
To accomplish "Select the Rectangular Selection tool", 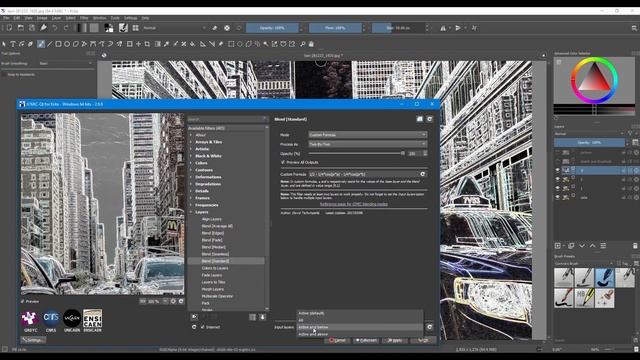I will [231, 44].
